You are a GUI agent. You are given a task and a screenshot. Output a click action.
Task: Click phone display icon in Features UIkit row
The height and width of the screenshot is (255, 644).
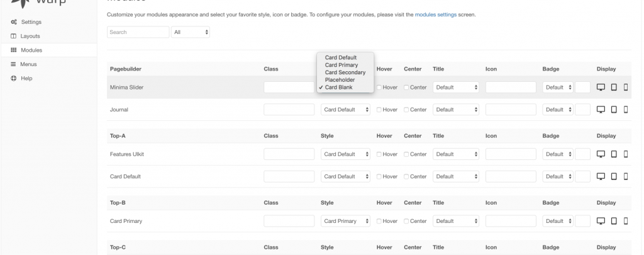(x=626, y=154)
